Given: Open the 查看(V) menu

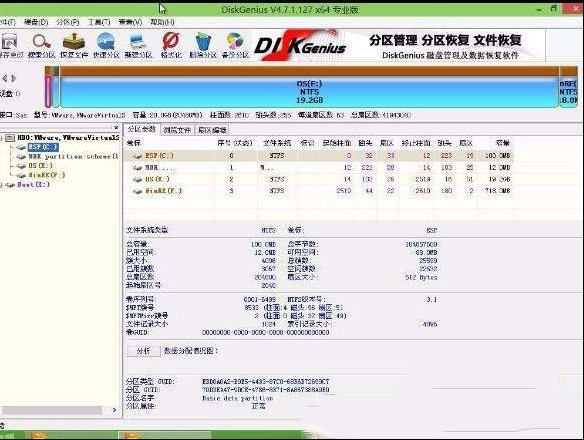Looking at the screenshot, I should pyautogui.click(x=130, y=22).
